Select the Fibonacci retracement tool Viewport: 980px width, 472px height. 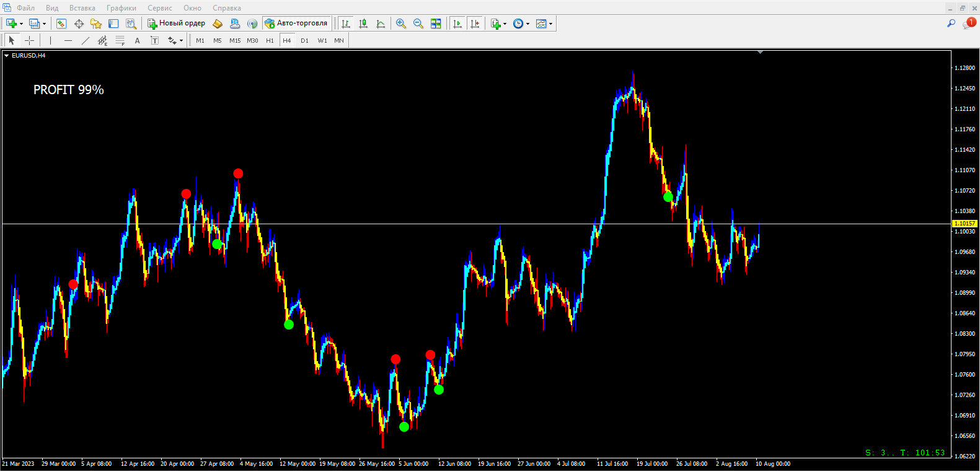(x=120, y=40)
